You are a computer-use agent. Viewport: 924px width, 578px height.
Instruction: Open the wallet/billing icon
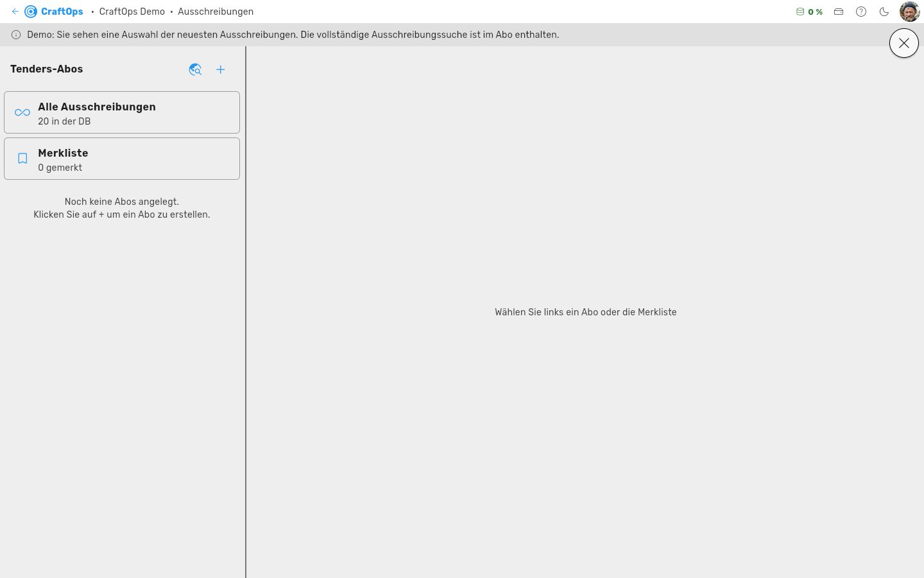click(839, 12)
